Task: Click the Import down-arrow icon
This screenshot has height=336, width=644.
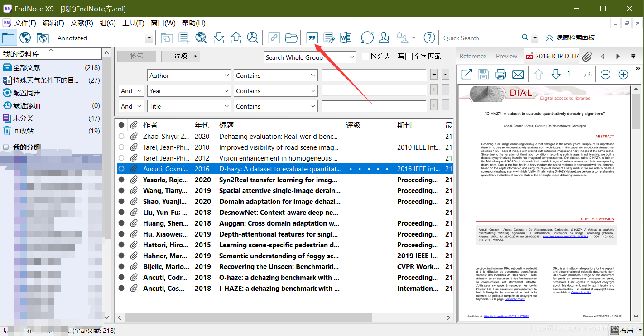Action: tap(219, 38)
